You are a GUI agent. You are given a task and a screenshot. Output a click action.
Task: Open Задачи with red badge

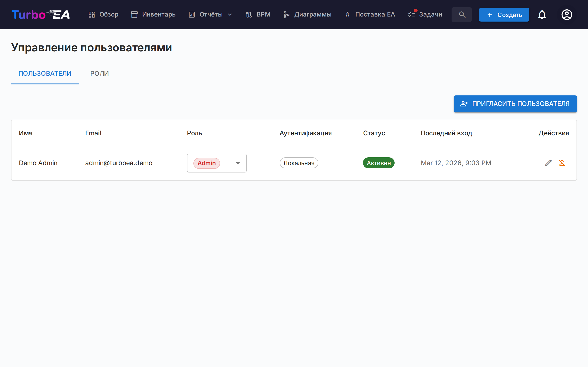(425, 14)
